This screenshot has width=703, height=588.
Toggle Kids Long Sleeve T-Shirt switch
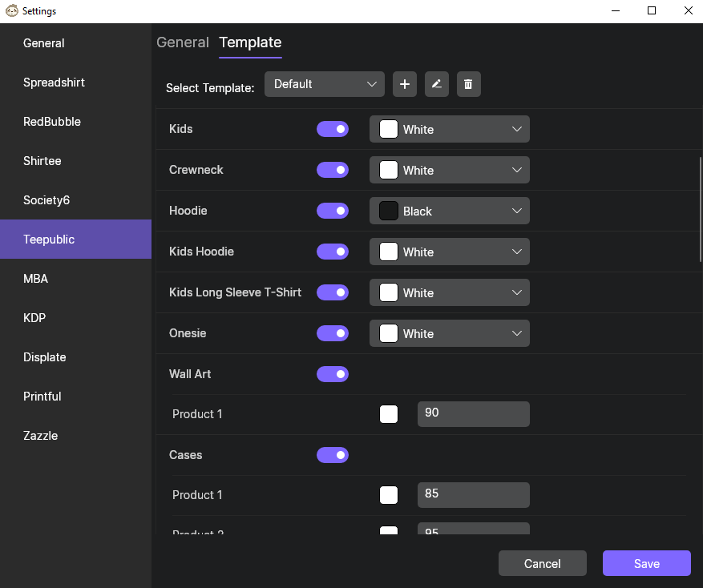[332, 292]
